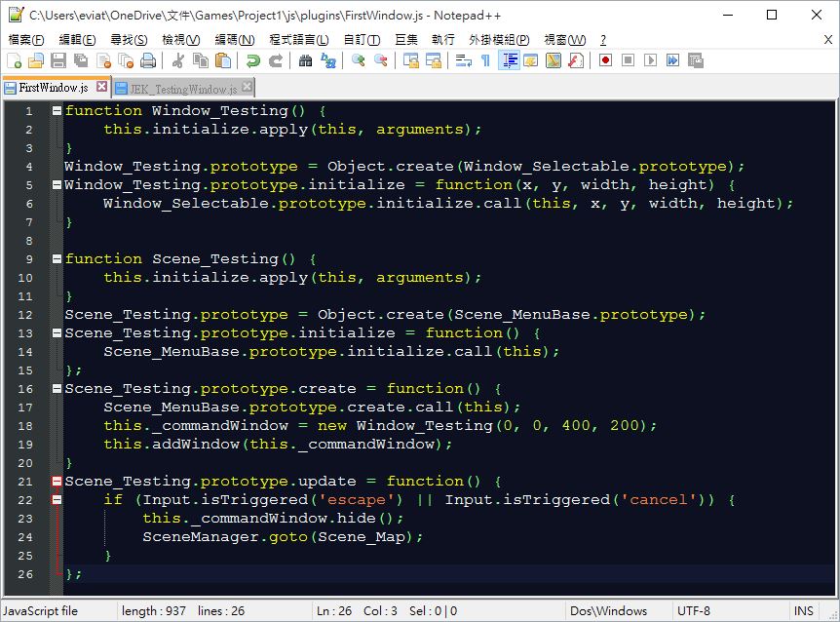Toggle INS insert mode in status bar
Screen dimensions: 840x622
(x=804, y=610)
